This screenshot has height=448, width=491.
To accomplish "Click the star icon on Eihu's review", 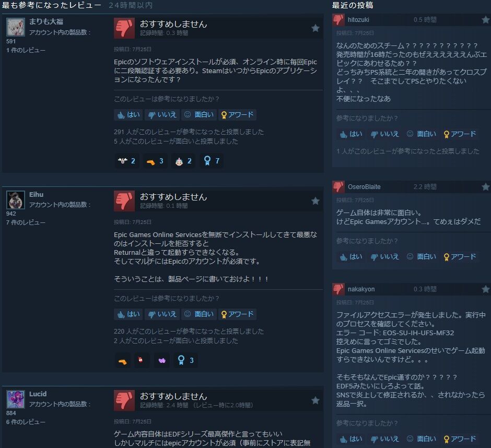I will point(315,201).
